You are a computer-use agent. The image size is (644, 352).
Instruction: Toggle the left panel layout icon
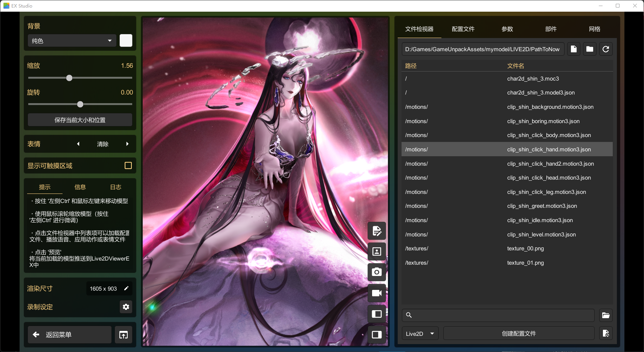point(377,314)
